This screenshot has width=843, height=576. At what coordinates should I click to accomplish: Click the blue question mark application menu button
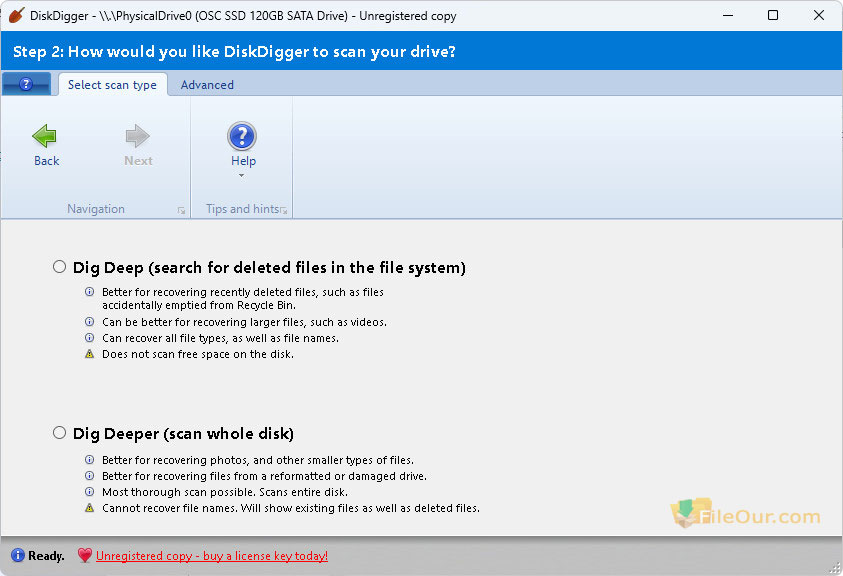click(x=26, y=84)
